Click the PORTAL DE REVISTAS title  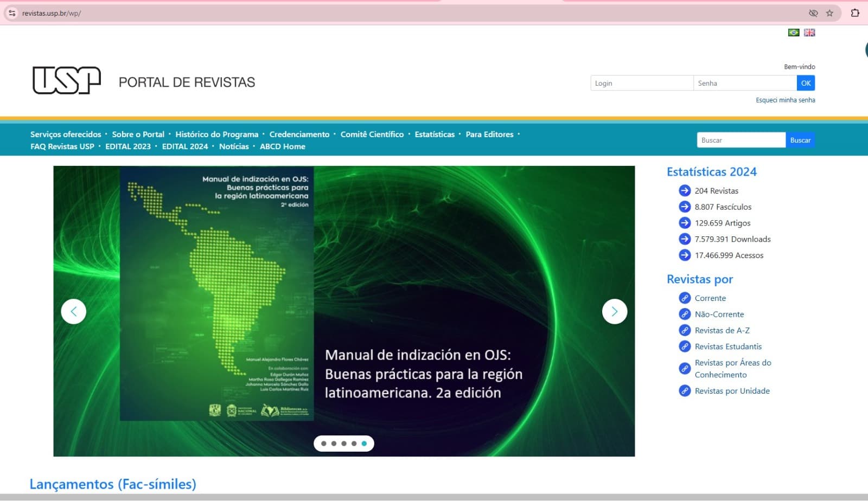click(x=187, y=82)
